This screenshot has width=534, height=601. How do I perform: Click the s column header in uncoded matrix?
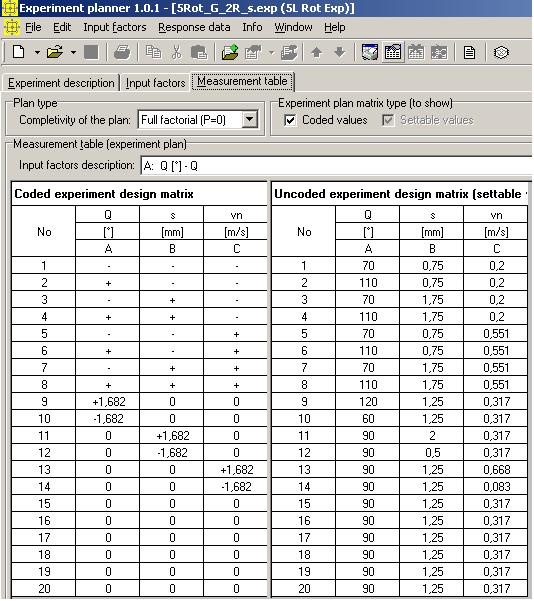click(432, 215)
